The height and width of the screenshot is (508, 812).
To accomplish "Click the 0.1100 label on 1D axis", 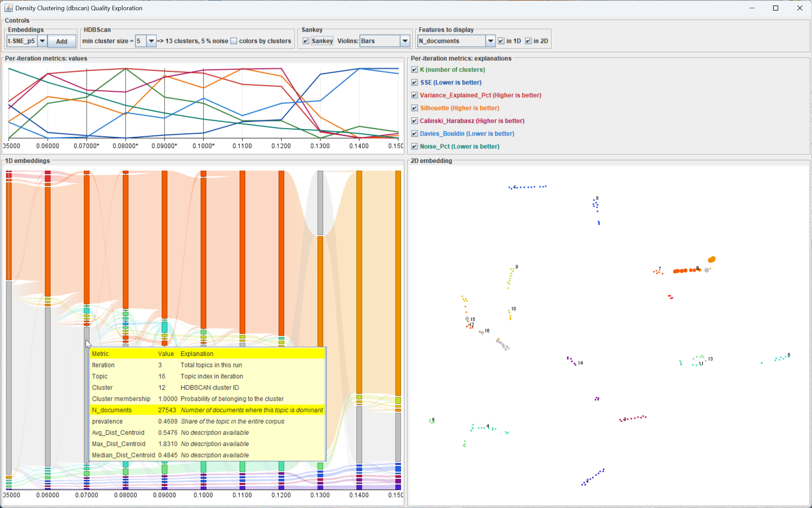I will (242, 495).
